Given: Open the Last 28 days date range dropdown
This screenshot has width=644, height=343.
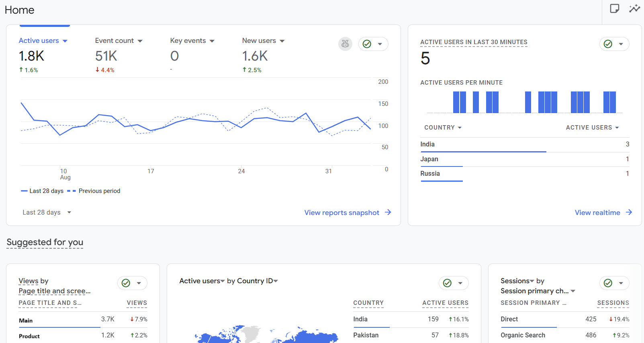Looking at the screenshot, I should tap(47, 212).
